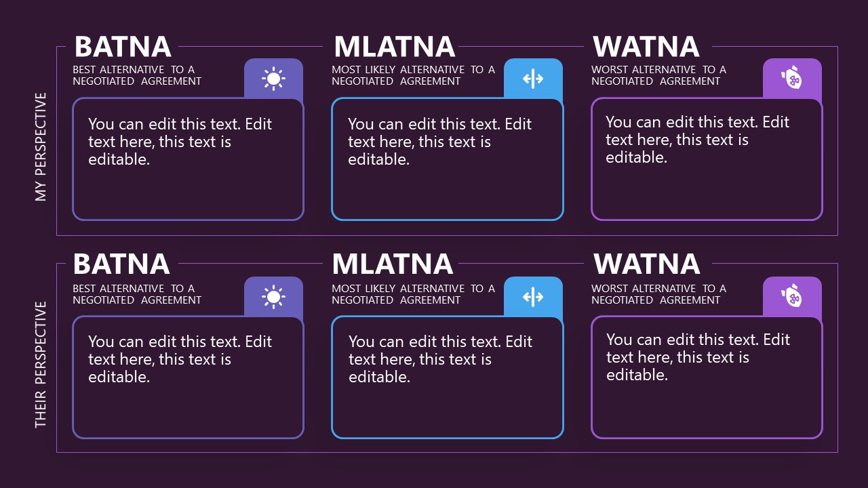868x488 pixels.
Task: Click the sun icon in top BATNA section
Action: [273, 79]
